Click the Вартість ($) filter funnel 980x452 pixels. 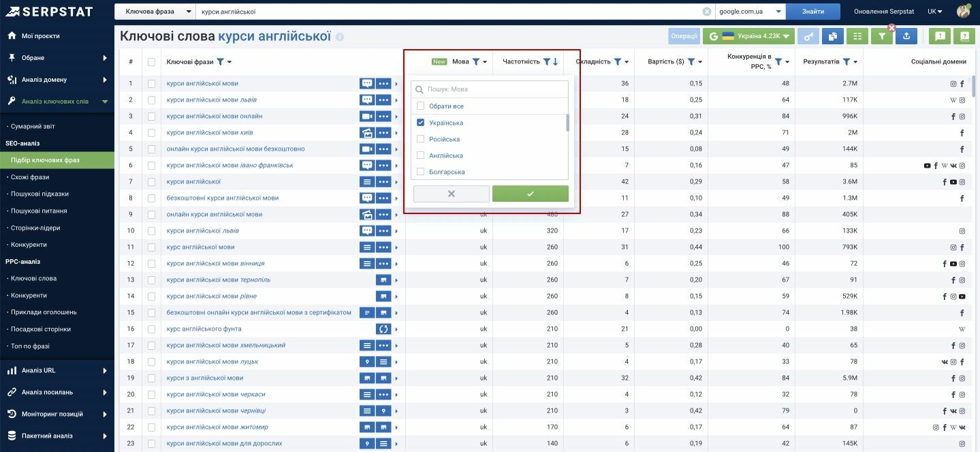(691, 62)
